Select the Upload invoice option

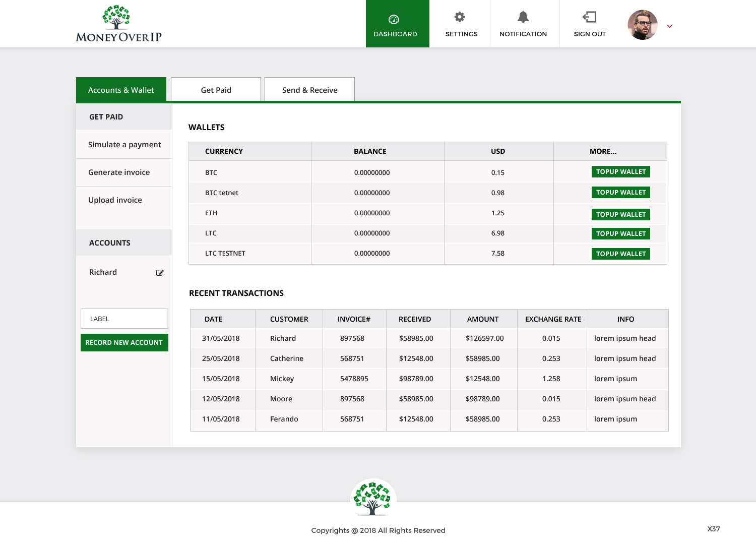click(115, 200)
